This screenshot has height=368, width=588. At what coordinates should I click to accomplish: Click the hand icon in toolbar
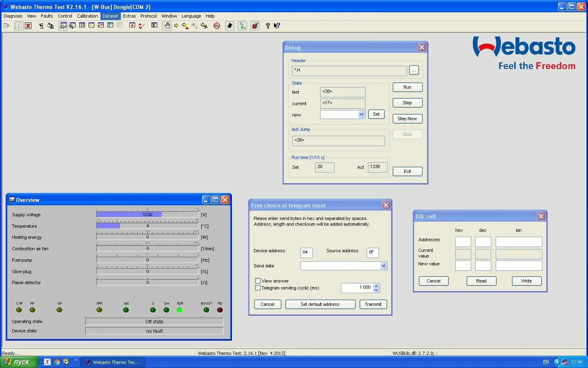coord(167,26)
